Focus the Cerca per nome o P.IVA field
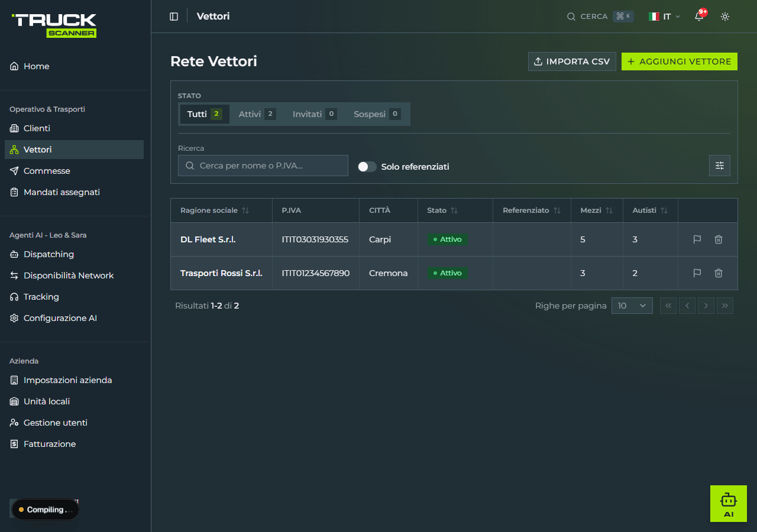Image resolution: width=757 pixels, height=532 pixels. coord(263,166)
